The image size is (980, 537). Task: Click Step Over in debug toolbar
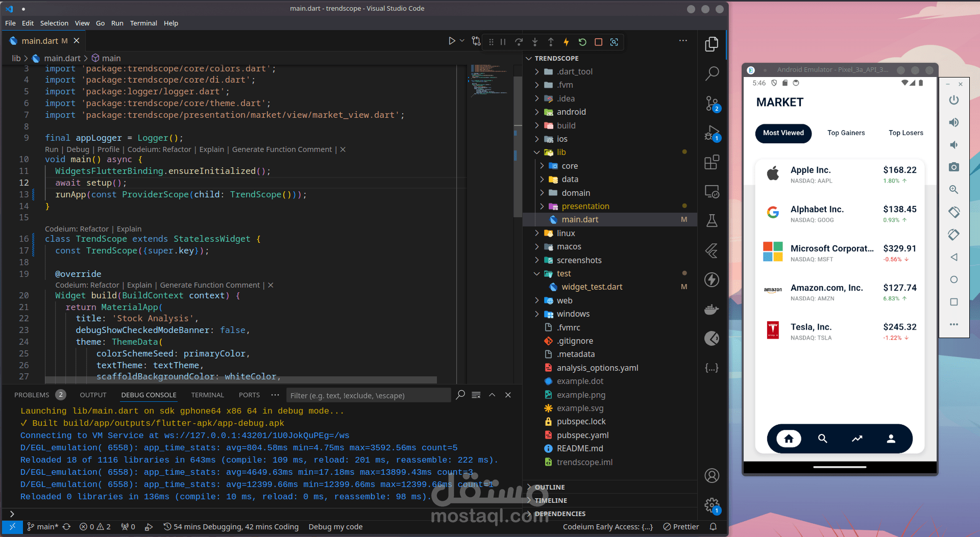pyautogui.click(x=519, y=42)
